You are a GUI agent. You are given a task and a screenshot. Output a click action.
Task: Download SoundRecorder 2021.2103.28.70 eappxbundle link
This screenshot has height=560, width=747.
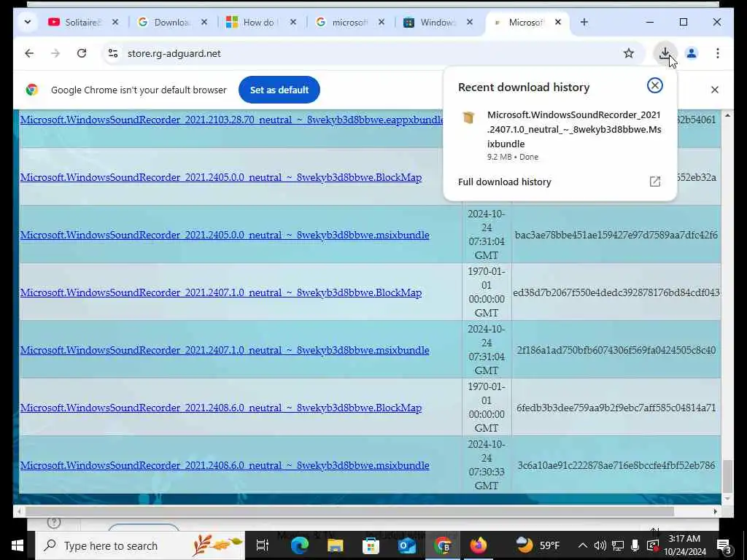click(x=231, y=120)
